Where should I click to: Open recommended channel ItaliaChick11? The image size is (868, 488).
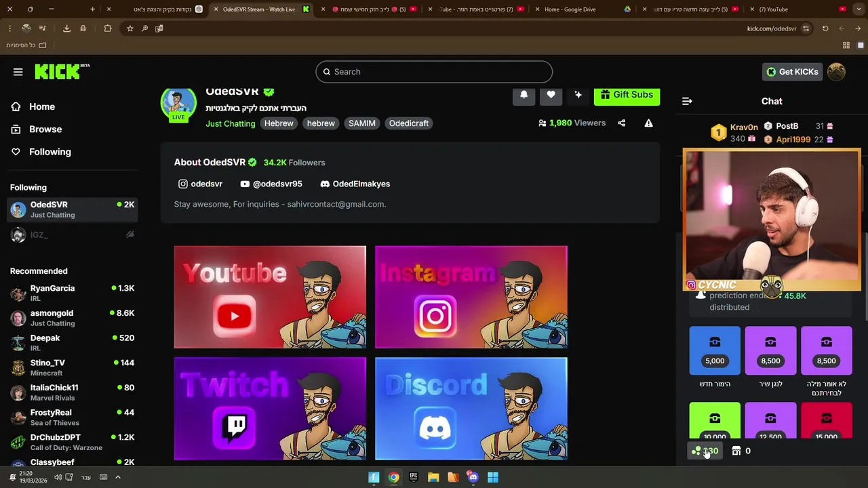click(x=73, y=392)
